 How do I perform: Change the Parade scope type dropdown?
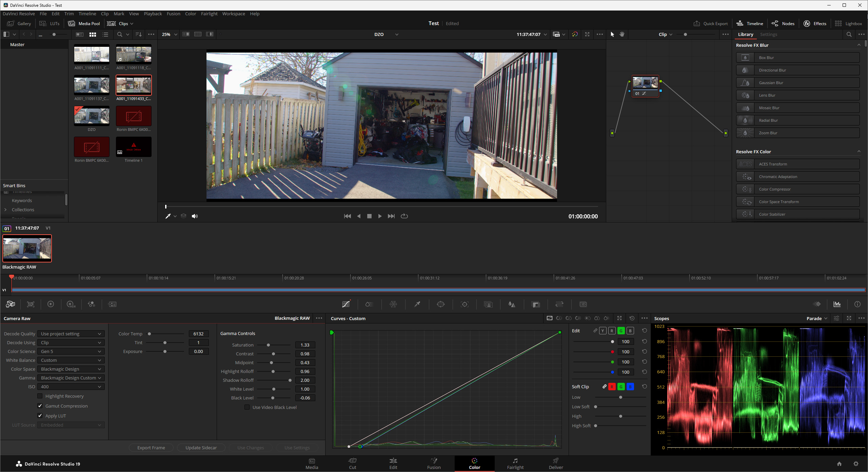[817, 318]
